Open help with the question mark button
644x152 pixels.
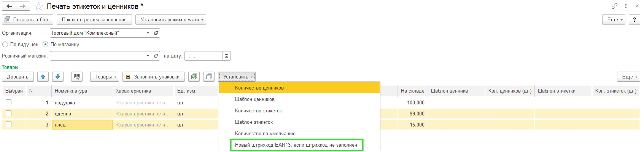[634, 19]
